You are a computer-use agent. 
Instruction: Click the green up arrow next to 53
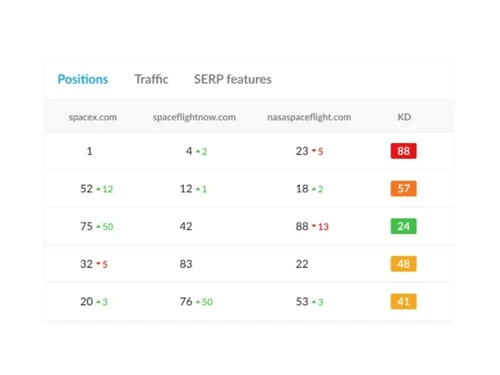pos(314,302)
